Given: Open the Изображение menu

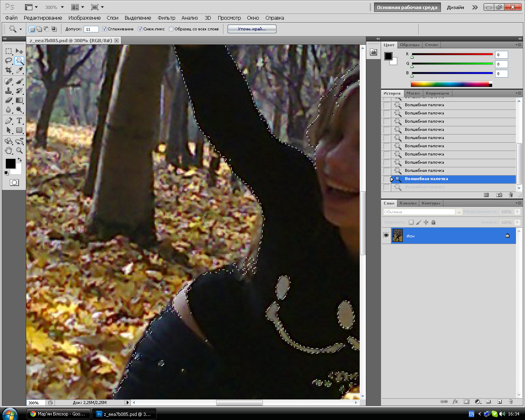Looking at the screenshot, I should coord(84,18).
